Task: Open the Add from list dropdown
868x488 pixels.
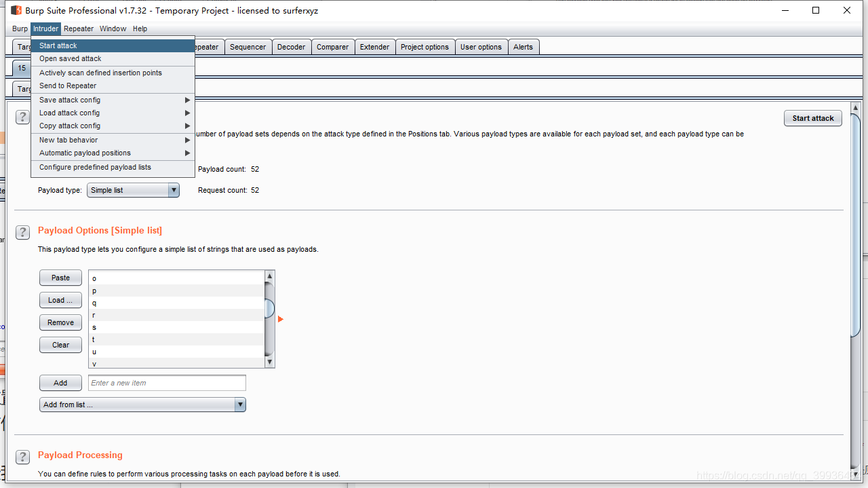Action: click(x=142, y=405)
